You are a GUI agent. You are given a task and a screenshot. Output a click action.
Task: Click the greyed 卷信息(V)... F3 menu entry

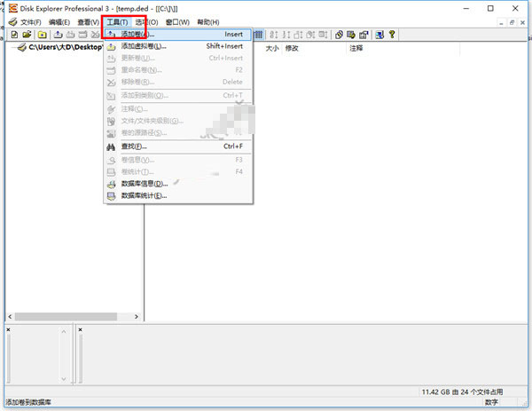click(x=178, y=160)
